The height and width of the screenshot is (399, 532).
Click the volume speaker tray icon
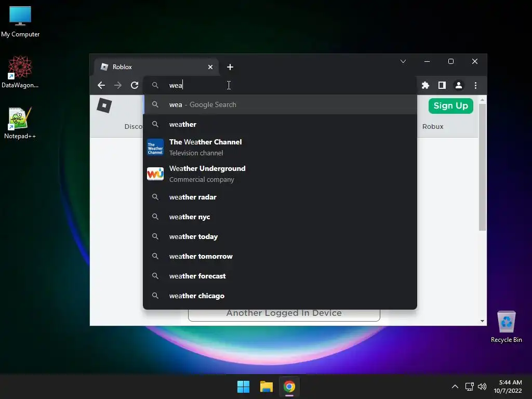point(482,387)
